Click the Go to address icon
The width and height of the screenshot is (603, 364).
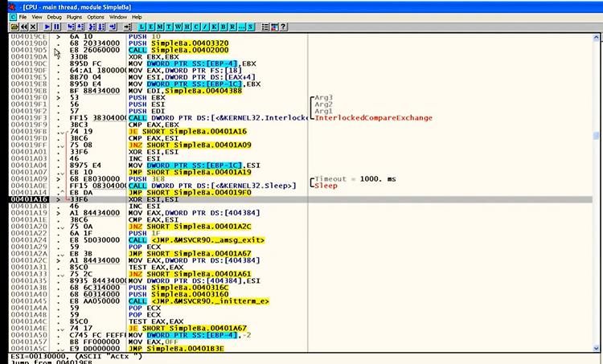pos(128,27)
